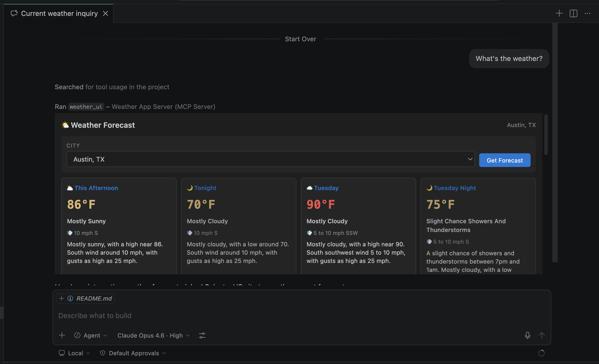This screenshot has width=599, height=364.
Task: Click the 90°F temperature value
Action: pos(321,204)
